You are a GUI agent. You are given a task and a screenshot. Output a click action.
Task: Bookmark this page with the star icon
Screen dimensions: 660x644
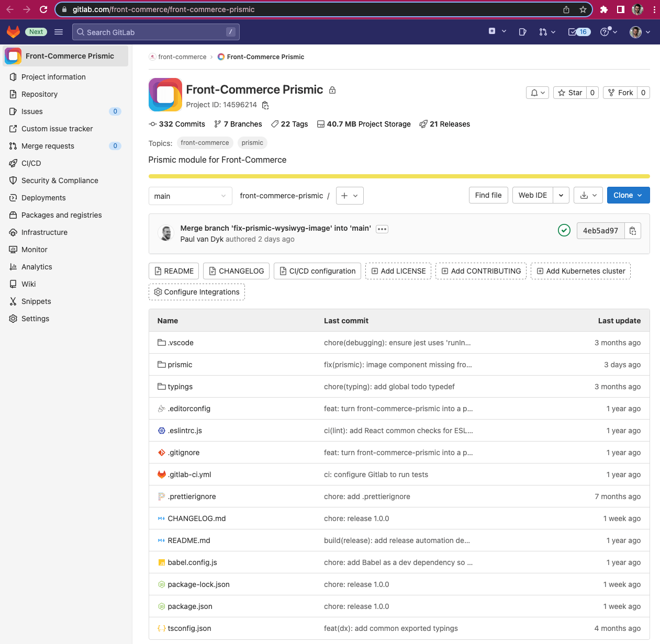[x=583, y=9]
